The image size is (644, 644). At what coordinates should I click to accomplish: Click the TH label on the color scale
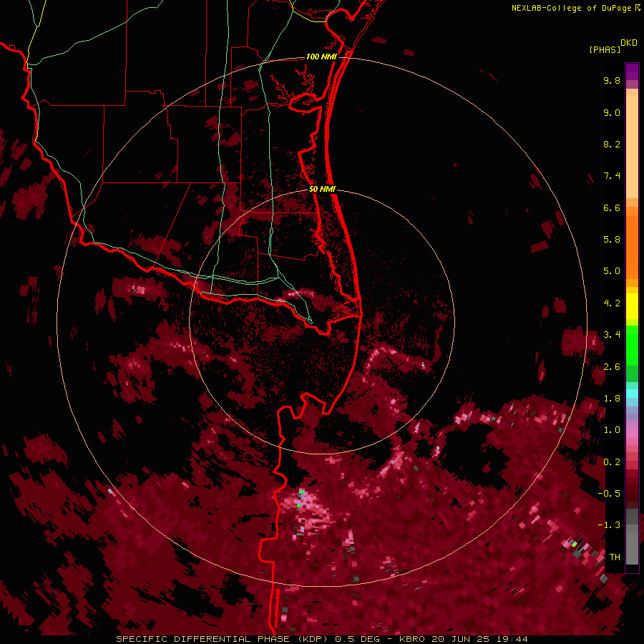pyautogui.click(x=615, y=557)
